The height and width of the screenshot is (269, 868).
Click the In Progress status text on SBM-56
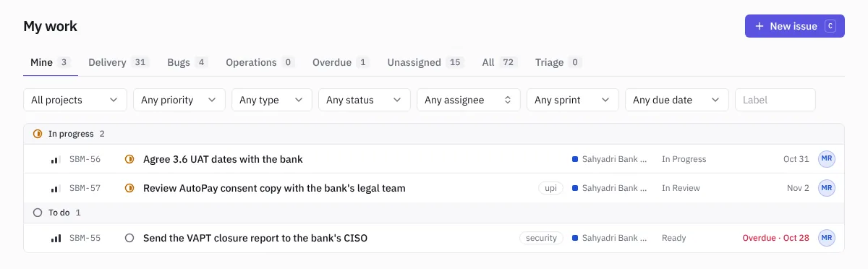point(684,159)
